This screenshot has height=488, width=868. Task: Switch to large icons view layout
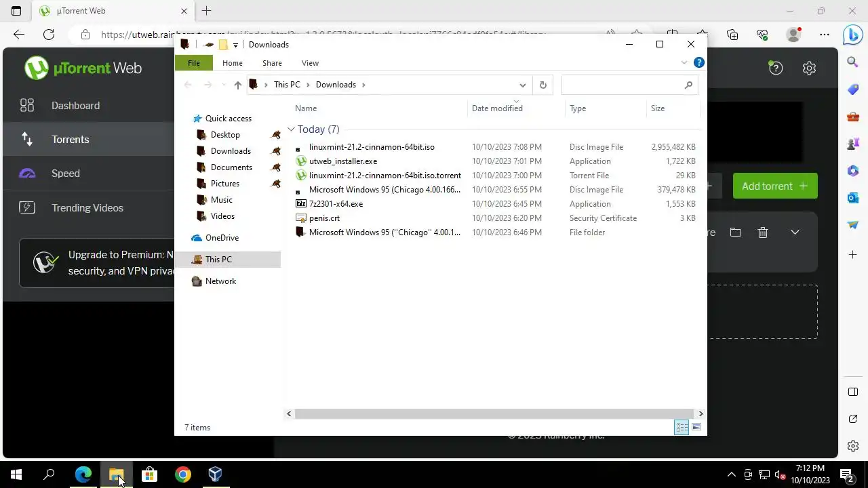(x=696, y=427)
